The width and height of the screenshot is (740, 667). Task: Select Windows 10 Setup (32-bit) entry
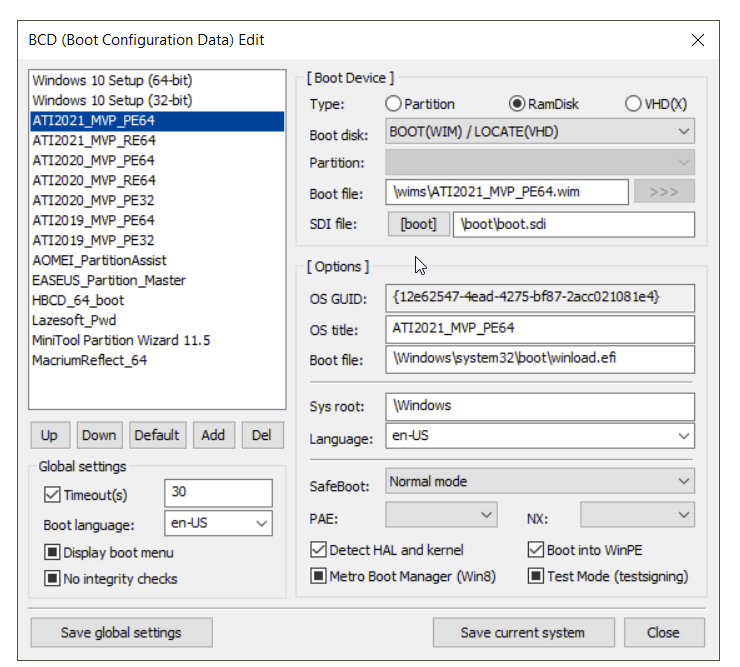click(157, 101)
